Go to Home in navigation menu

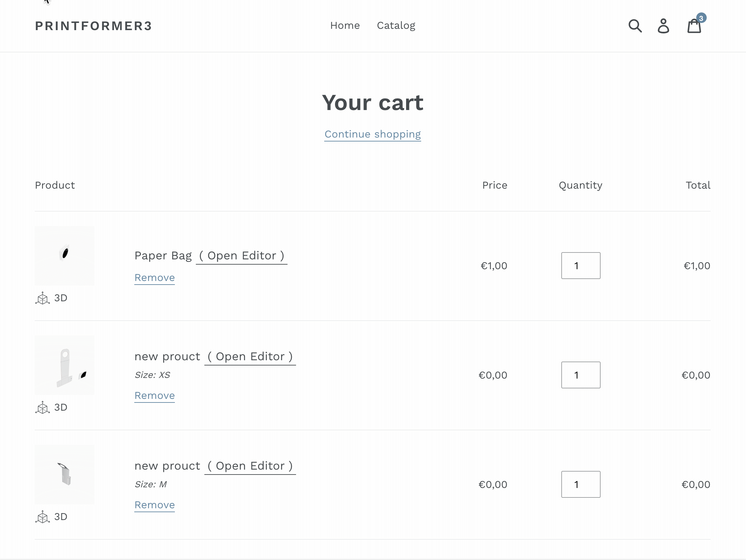click(x=345, y=26)
